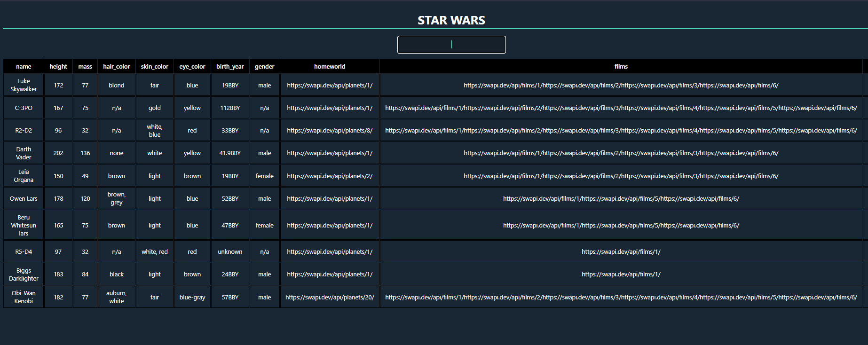Image resolution: width=868 pixels, height=345 pixels.
Task: Click the single film URL in Biggs Darklighter's row
Action: tap(621, 274)
